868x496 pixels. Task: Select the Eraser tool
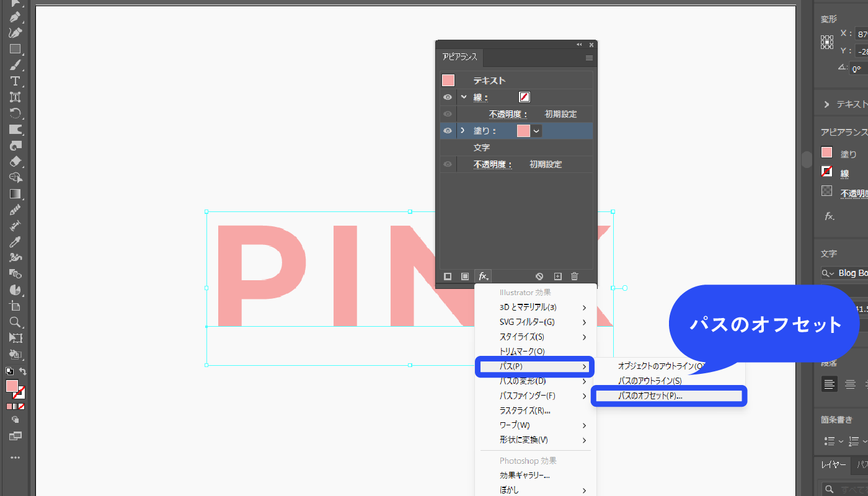tap(15, 162)
